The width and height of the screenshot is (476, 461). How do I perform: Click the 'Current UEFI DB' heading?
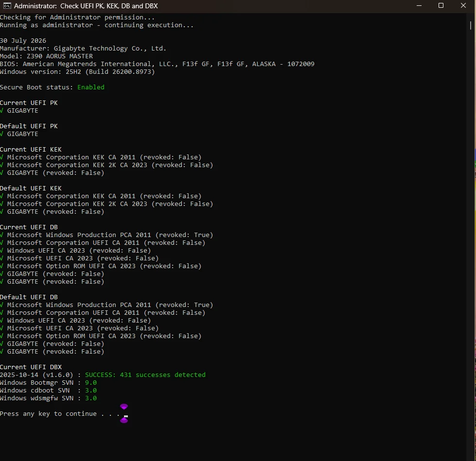coord(29,227)
